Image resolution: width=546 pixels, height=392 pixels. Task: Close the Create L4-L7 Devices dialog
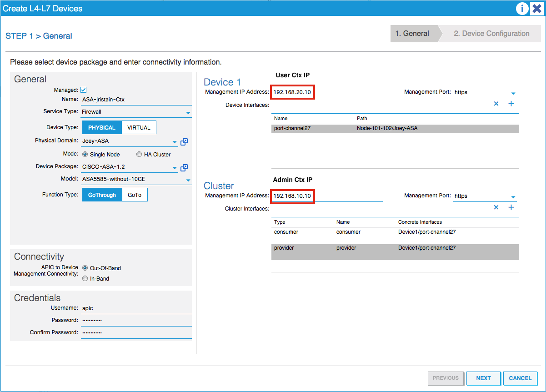[x=537, y=9]
